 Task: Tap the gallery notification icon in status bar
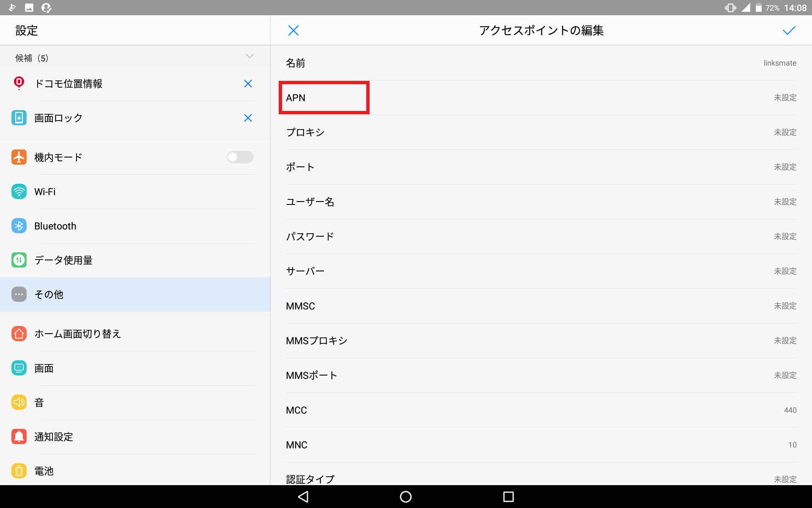(29, 8)
